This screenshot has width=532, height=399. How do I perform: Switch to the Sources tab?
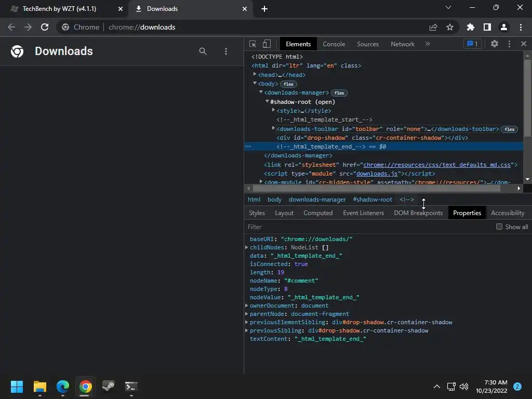tap(367, 44)
